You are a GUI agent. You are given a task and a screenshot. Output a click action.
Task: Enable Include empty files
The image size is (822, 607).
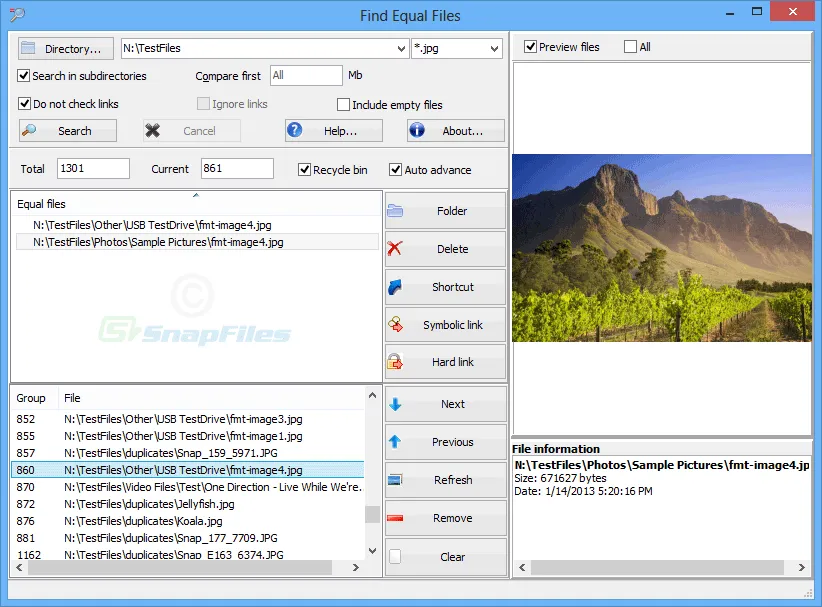click(x=343, y=105)
